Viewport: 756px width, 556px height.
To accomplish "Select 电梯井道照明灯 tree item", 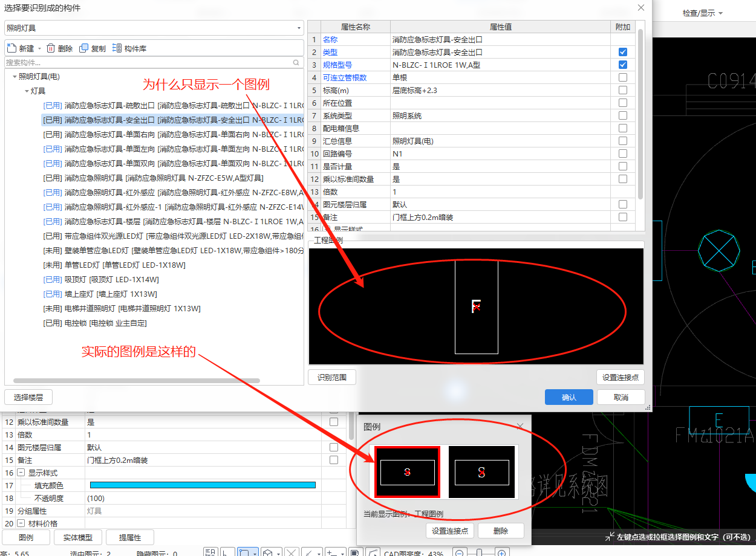I will pyautogui.click(x=122, y=309).
